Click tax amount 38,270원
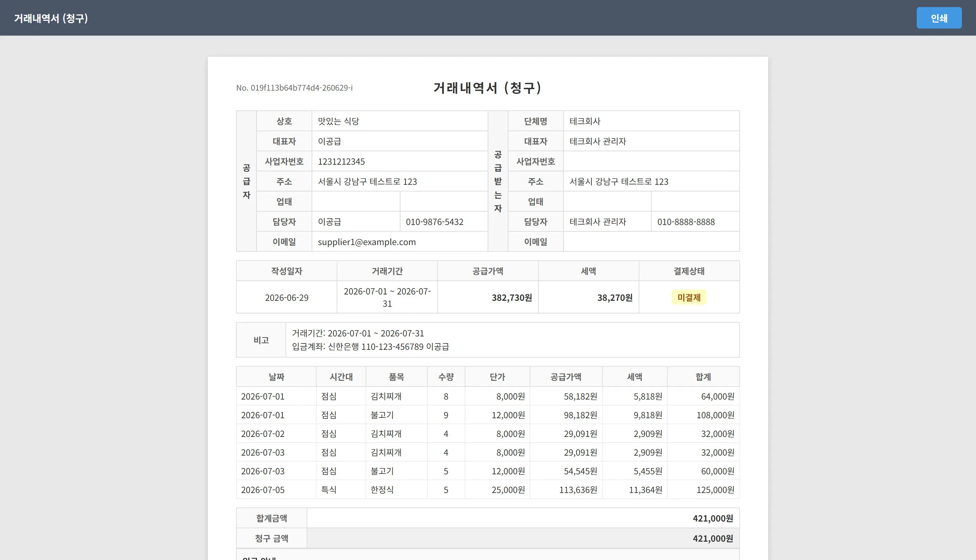The image size is (976, 560). coord(615,297)
